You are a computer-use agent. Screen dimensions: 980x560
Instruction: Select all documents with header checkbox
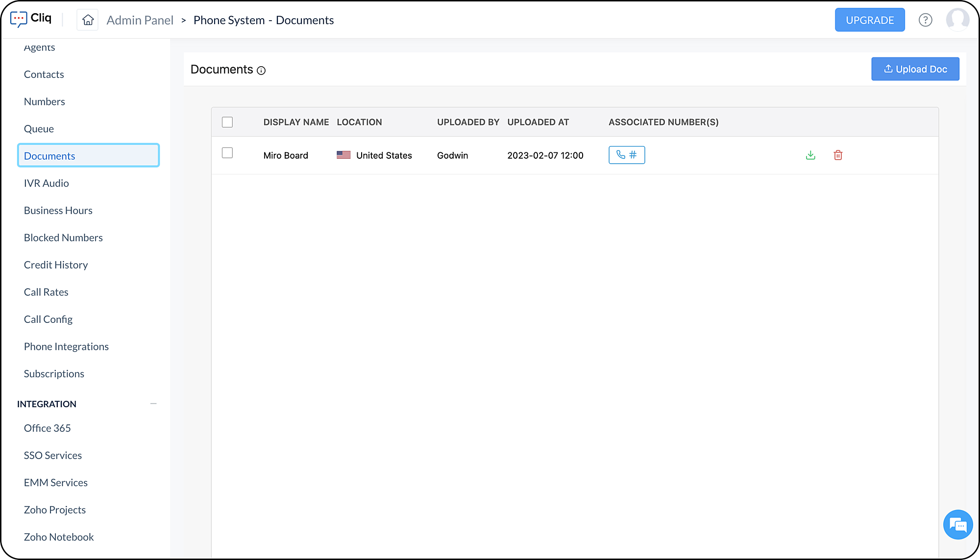click(x=227, y=122)
